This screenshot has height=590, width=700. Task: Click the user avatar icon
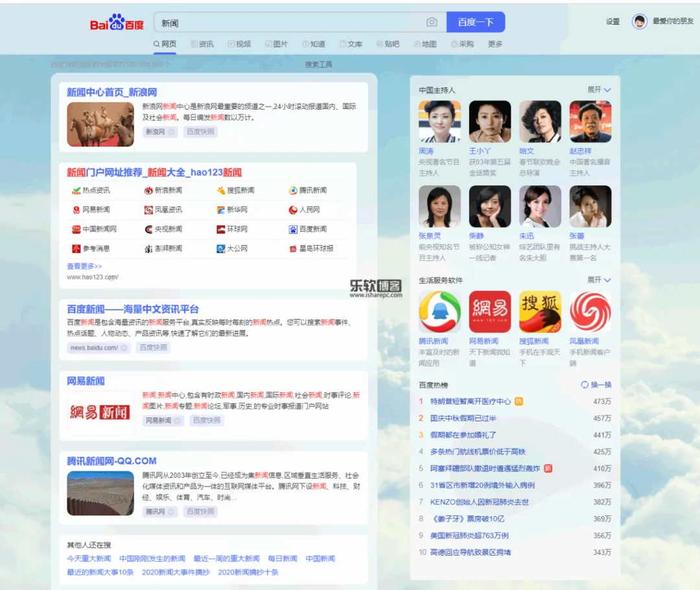(x=639, y=21)
